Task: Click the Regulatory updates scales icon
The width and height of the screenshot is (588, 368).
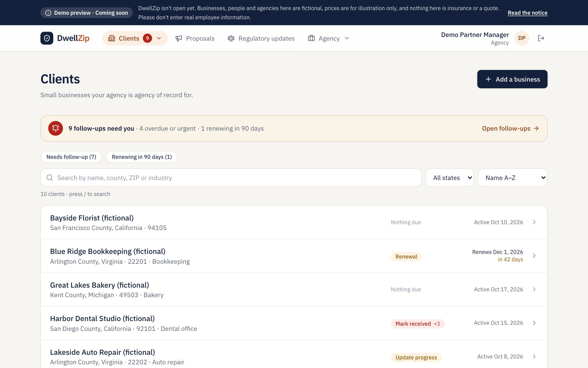Action: 231,38
